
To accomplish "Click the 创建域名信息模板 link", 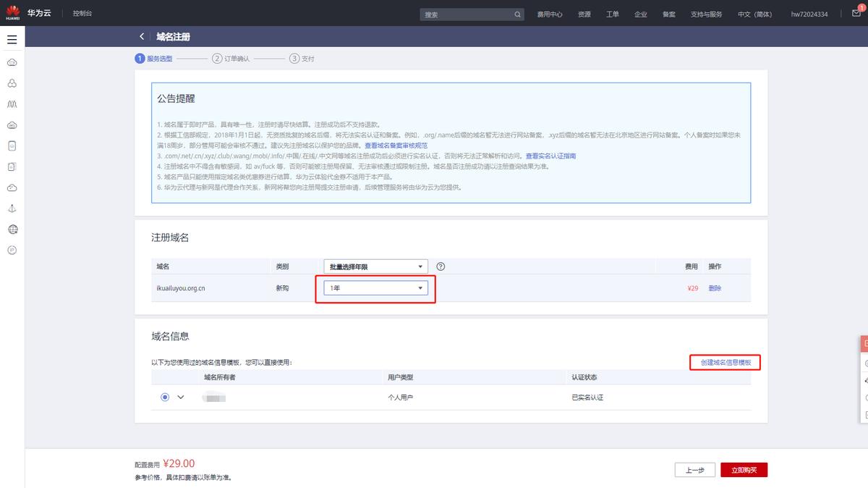I will [x=725, y=362].
